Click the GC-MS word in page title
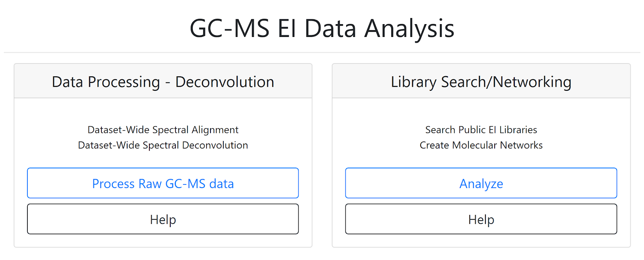Viewport: 644px width, 260px height. pyautogui.click(x=229, y=29)
